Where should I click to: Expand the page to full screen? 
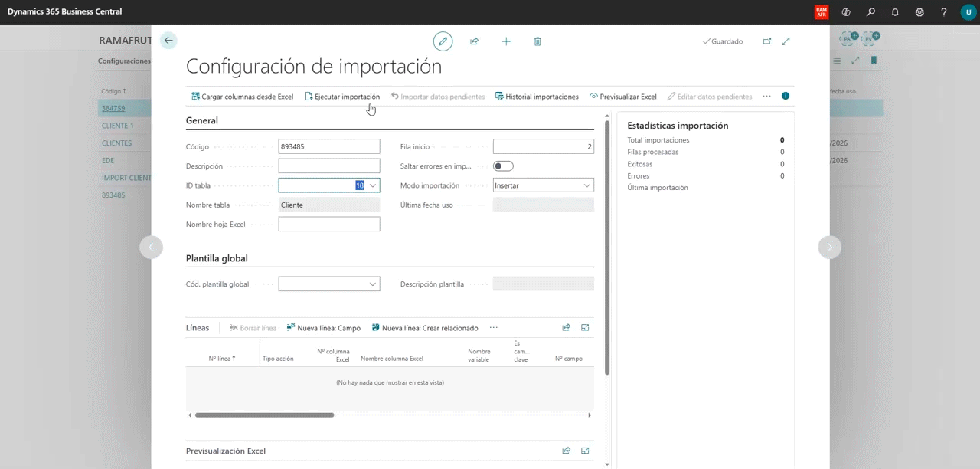click(786, 41)
